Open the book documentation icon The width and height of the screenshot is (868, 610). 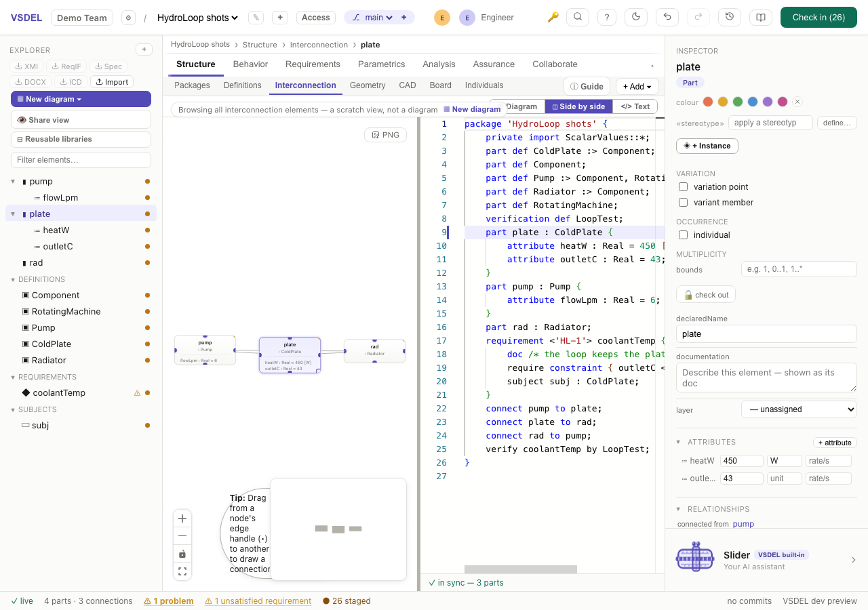point(761,17)
